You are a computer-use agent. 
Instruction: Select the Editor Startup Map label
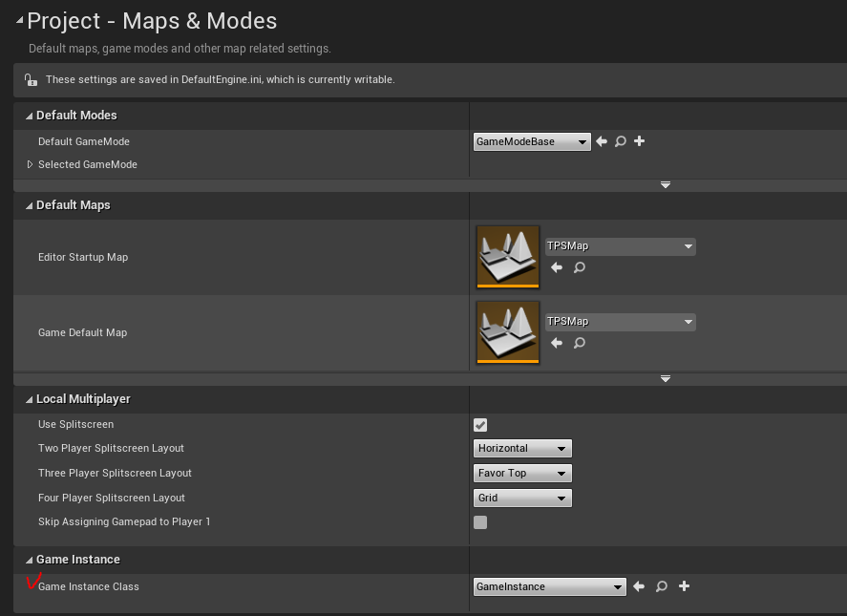83,257
